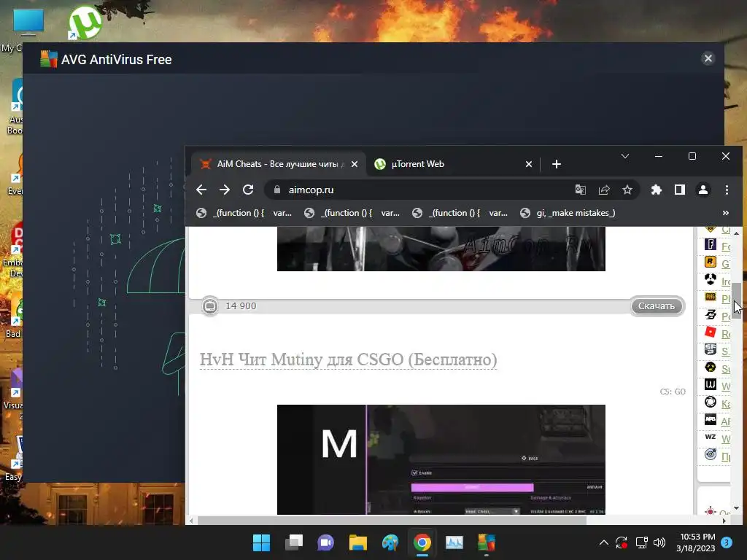Close the AiM Cheats tab
Screen dimensions: 747x560
click(355, 164)
